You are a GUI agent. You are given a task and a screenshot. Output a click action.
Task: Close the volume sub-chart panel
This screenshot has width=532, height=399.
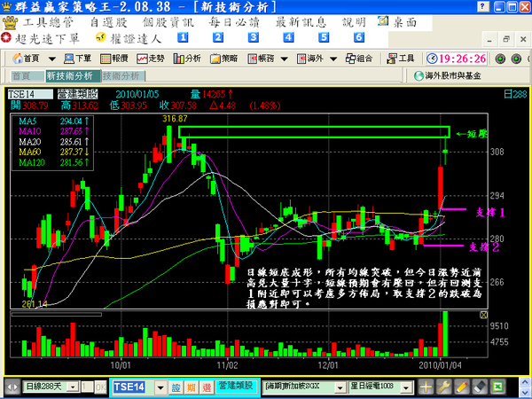(x=483, y=315)
